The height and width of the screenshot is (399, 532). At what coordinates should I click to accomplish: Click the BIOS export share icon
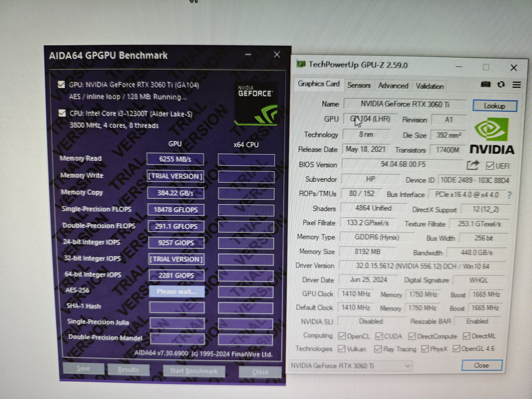click(x=473, y=165)
